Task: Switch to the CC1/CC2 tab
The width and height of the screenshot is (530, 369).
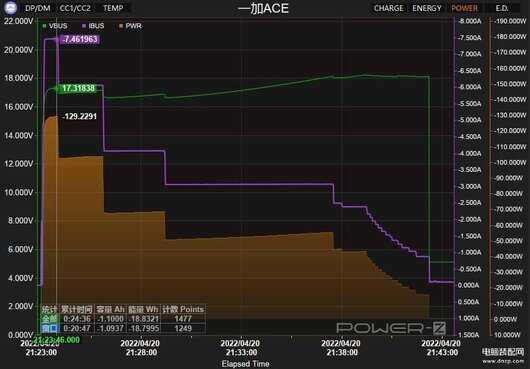Action: point(75,8)
